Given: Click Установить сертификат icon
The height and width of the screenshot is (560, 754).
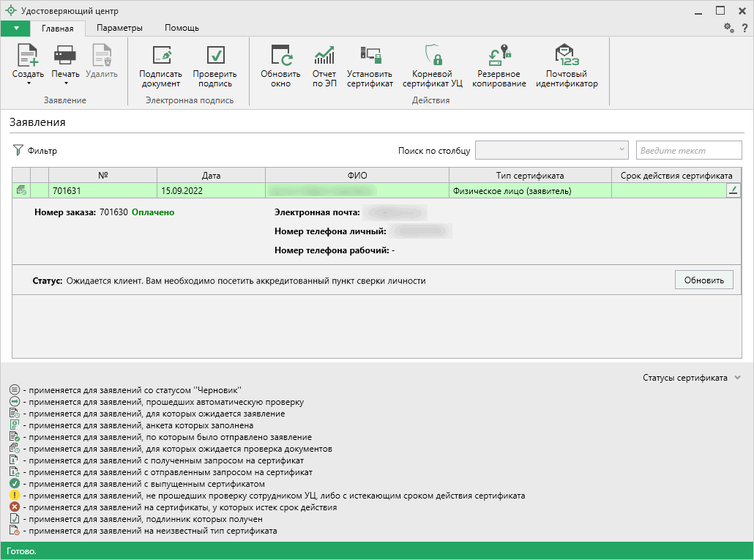Looking at the screenshot, I should click(x=370, y=56).
